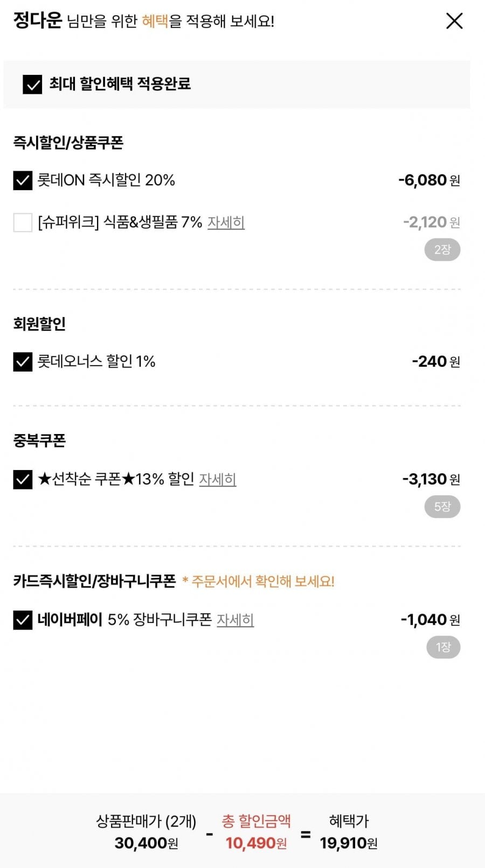
Task: Open 자세히 link for 슈퍼위크 coupon
Action: coord(226,222)
